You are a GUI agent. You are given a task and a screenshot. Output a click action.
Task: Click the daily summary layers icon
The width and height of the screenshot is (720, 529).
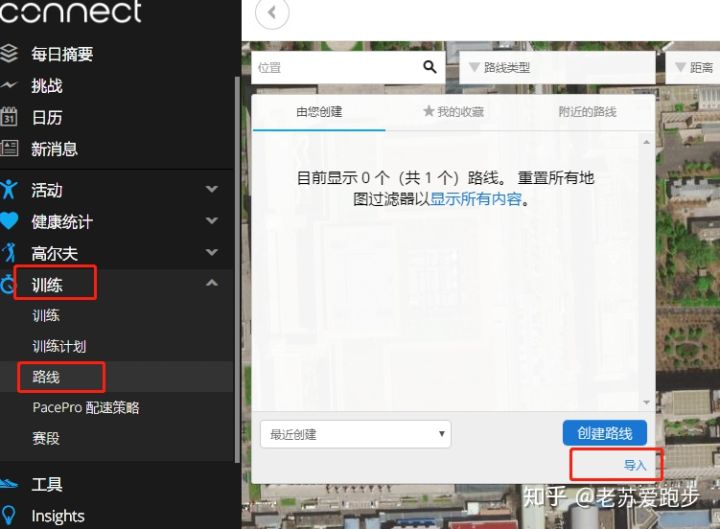[x=9, y=53]
